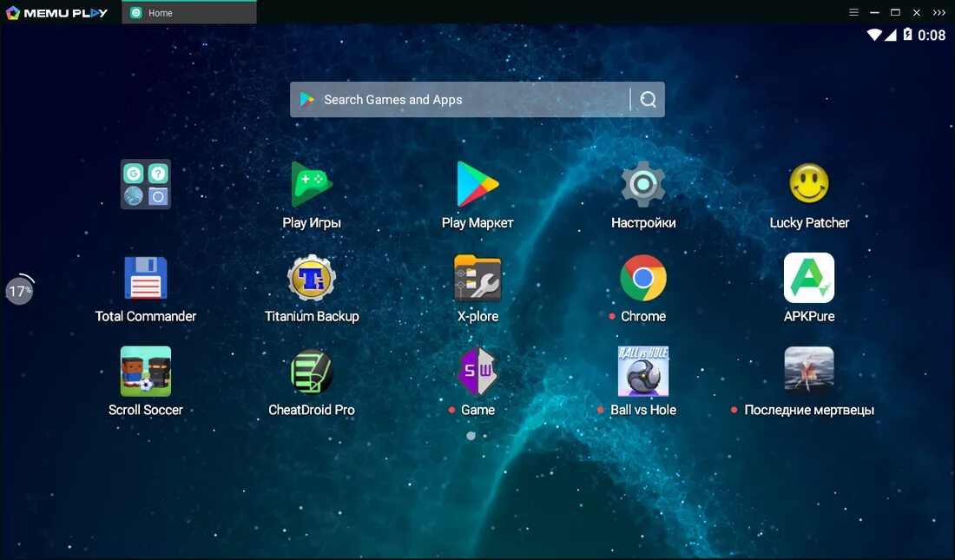Expand sidebar with triple chevron button
The height and width of the screenshot is (560, 955).
pyautogui.click(x=939, y=12)
